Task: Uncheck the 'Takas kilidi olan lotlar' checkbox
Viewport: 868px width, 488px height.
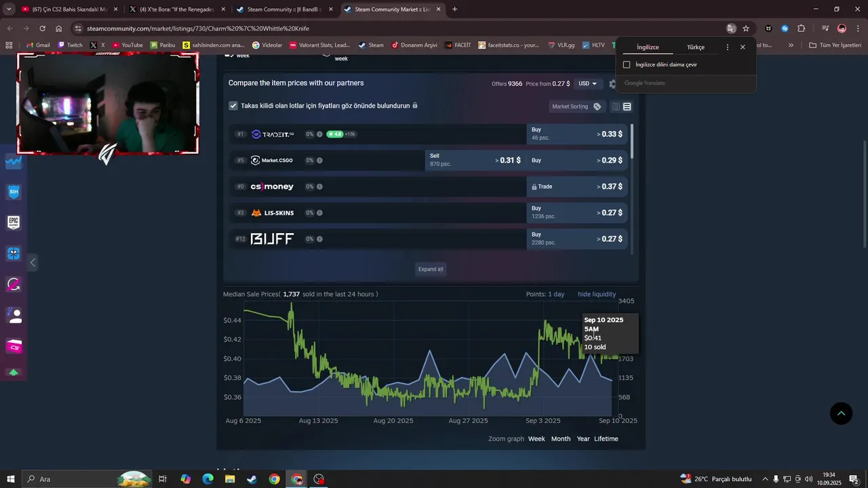Action: pos(233,106)
